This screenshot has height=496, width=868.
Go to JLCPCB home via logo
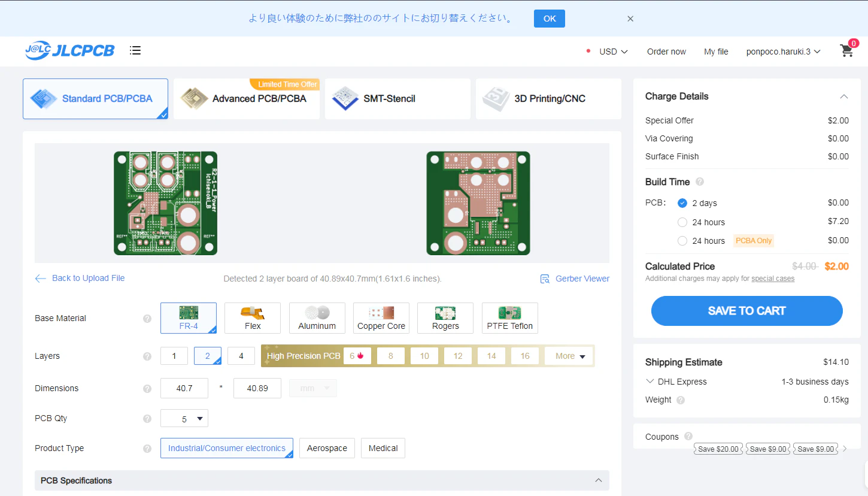pos(69,51)
